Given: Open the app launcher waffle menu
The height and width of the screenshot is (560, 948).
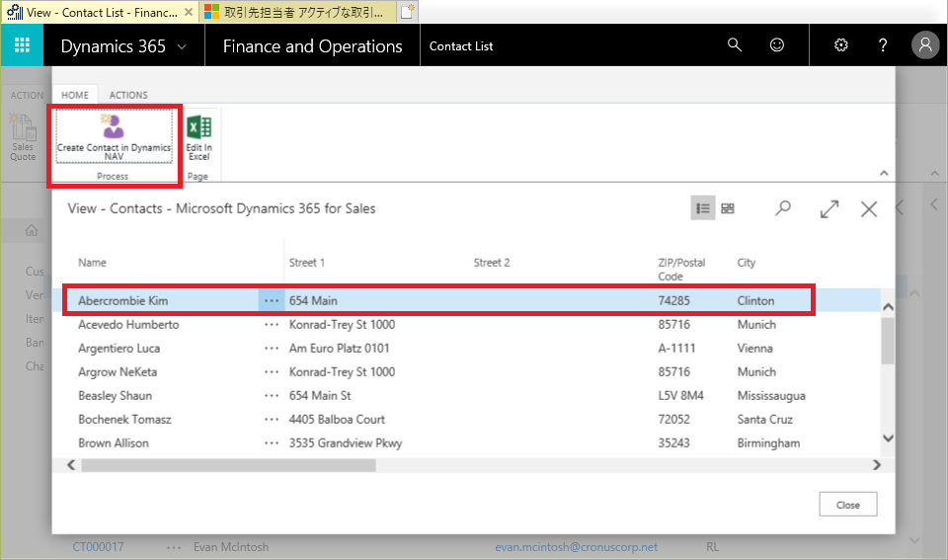Looking at the screenshot, I should click(22, 45).
